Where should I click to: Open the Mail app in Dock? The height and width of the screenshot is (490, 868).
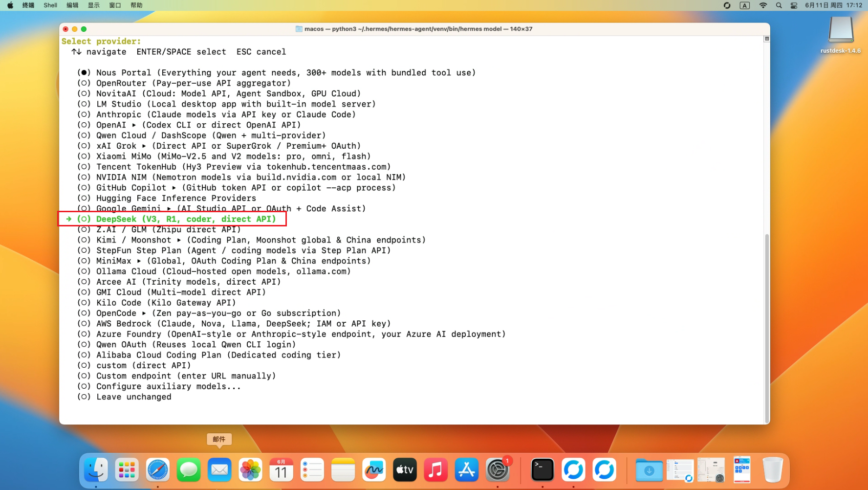(x=219, y=470)
